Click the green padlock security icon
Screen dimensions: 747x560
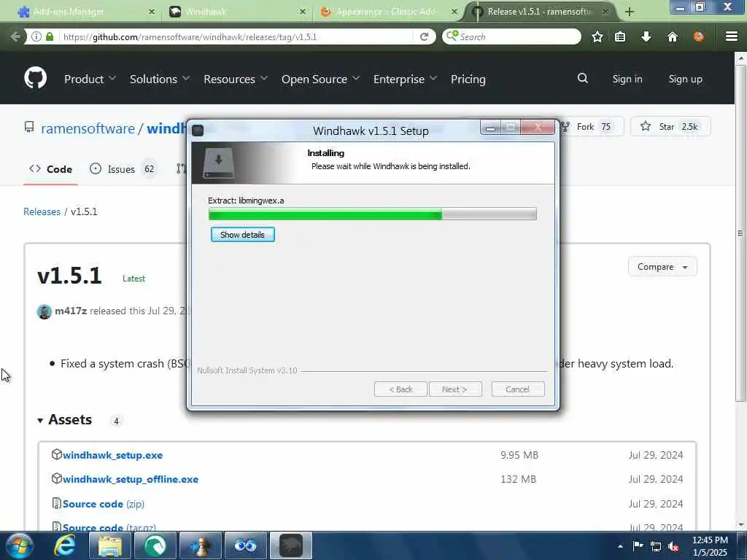point(50,36)
